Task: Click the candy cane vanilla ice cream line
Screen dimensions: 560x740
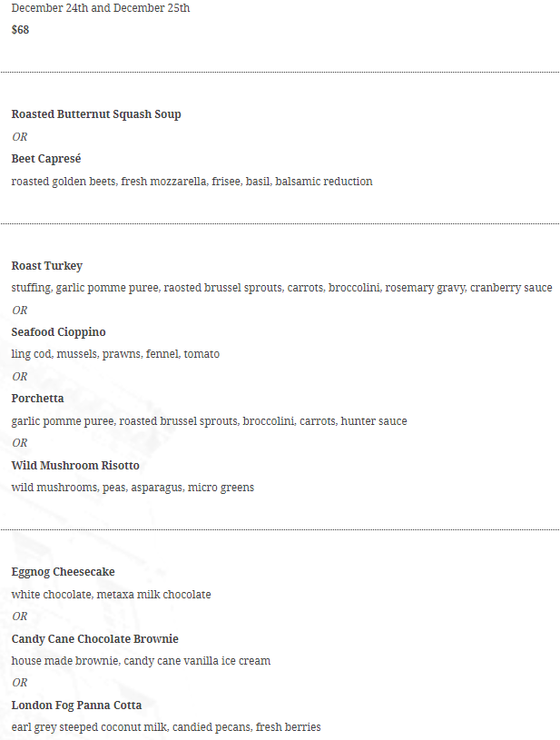Action: click(141, 661)
